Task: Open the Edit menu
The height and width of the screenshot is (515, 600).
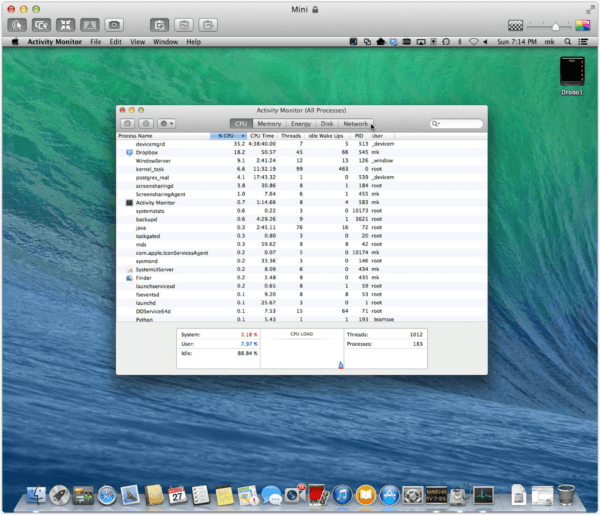Action: point(116,42)
